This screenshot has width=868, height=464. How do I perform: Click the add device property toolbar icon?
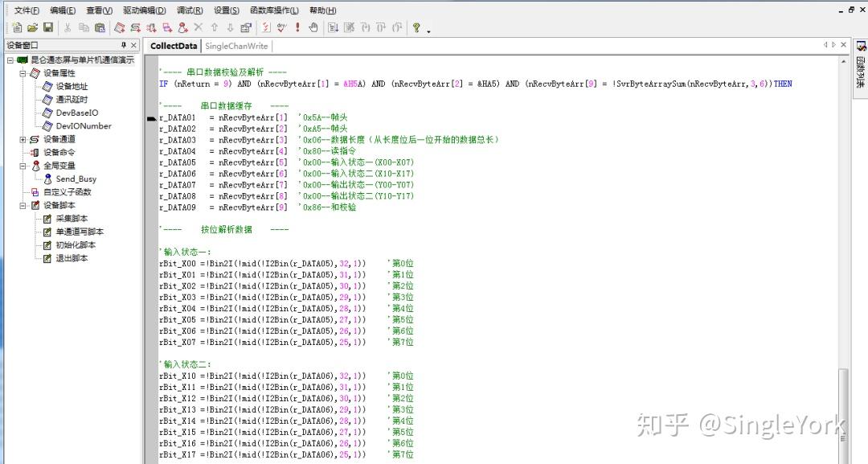tap(119, 27)
